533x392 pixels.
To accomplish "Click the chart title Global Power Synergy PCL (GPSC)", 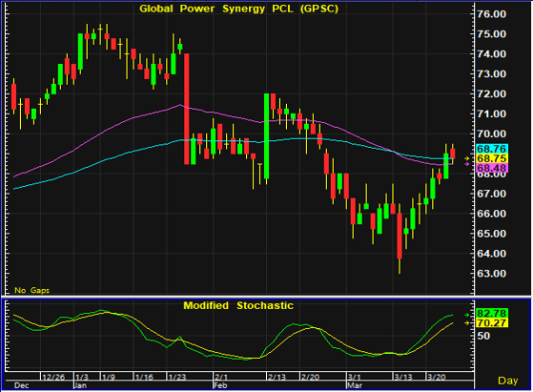I will click(x=238, y=9).
